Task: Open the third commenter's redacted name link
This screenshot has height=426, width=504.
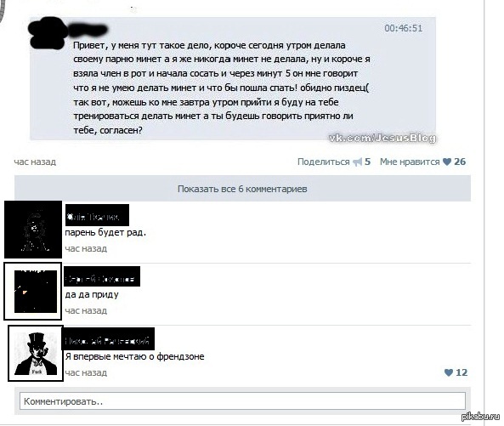Action: pyautogui.click(x=108, y=339)
